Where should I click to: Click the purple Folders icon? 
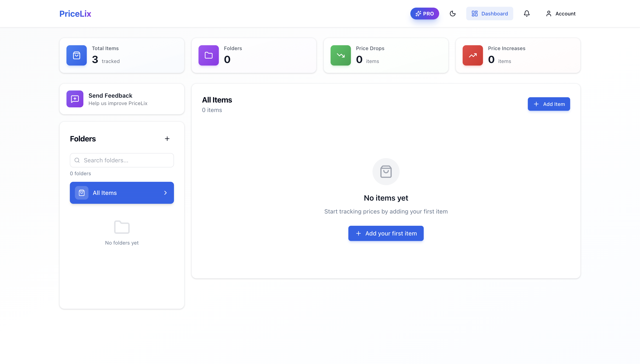pos(208,56)
